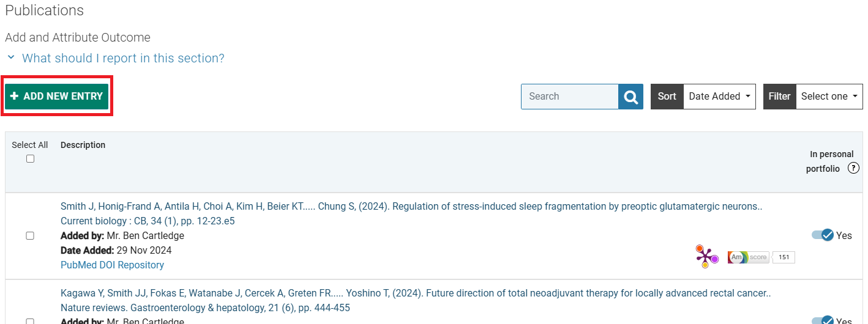This screenshot has width=868, height=324.
Task: Click inside the Search text field
Action: click(569, 97)
